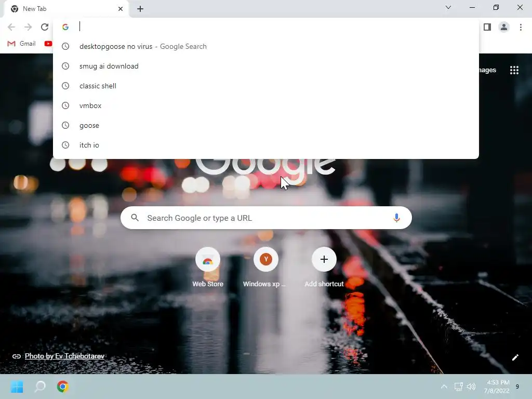Select the New Tab tab

[66, 9]
